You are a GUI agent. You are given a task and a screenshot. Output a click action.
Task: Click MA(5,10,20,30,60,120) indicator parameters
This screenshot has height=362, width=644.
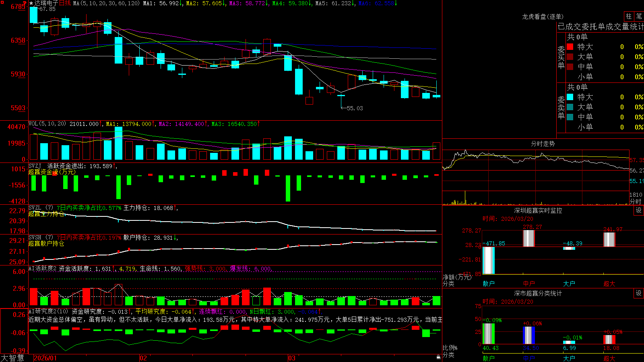tap(107, 3)
